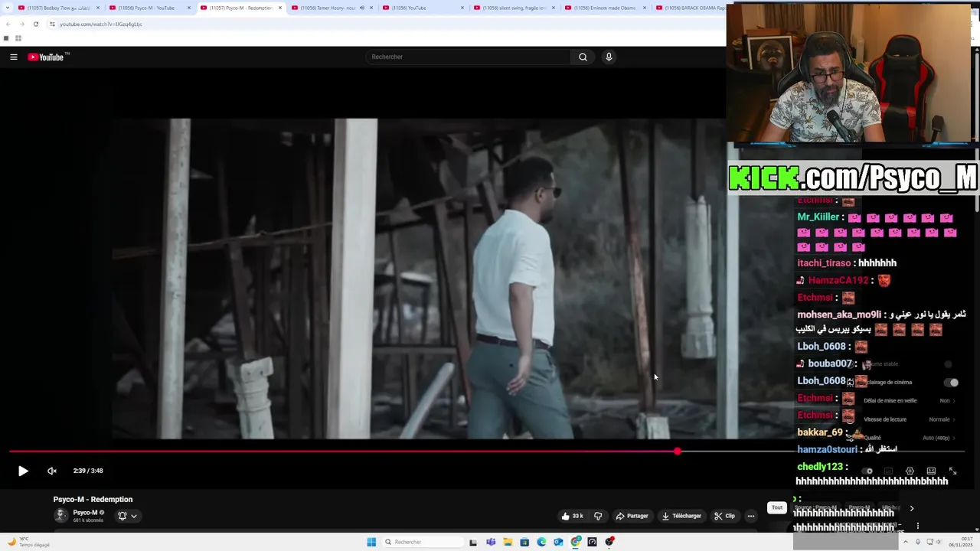The width and height of the screenshot is (980, 551).
Task: Go forward with the browser forward arrow
Action: (x=21, y=24)
